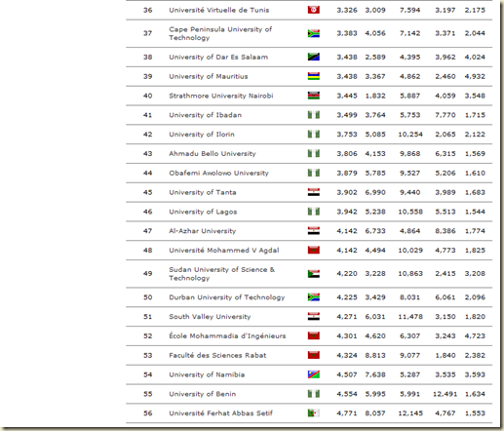Open University of Benin link
This screenshot has width=504, height=431.
pos(202,394)
